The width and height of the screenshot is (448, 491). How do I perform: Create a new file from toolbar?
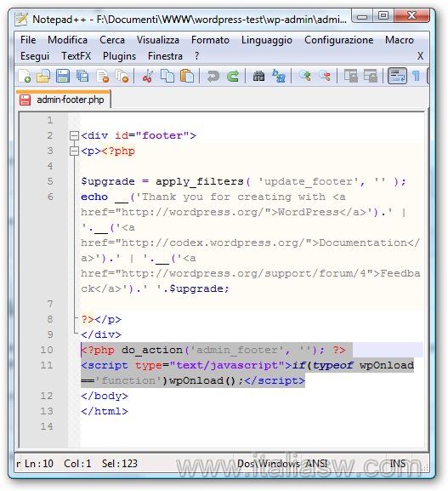[25, 76]
